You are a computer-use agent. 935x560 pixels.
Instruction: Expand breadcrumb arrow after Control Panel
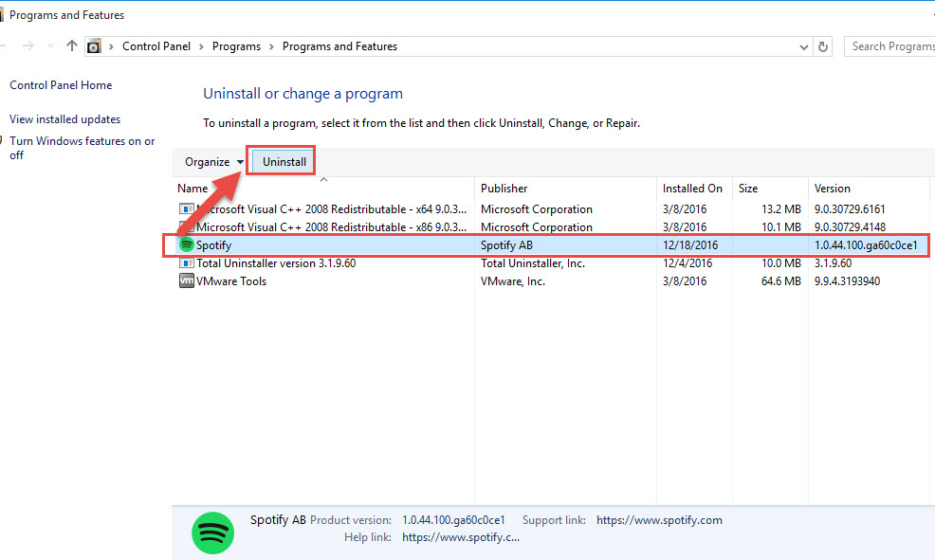(201, 46)
